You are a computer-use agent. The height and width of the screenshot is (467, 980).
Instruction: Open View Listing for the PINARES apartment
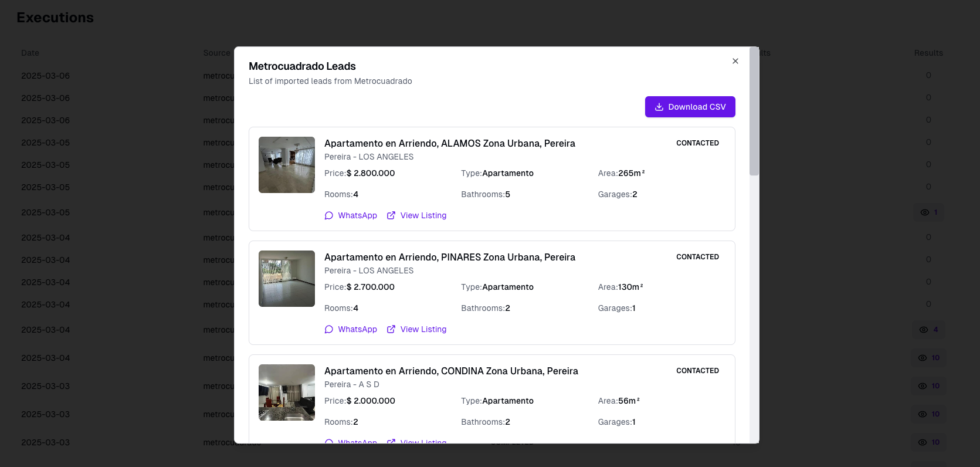pyautogui.click(x=416, y=329)
